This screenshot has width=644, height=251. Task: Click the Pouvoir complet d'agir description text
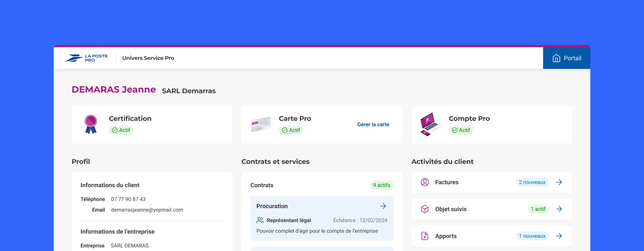[317, 231]
